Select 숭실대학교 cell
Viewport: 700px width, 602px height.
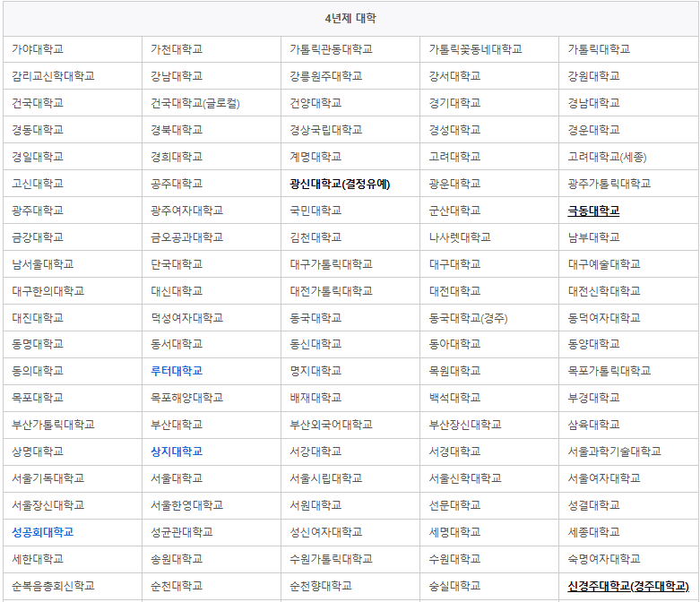point(489,586)
